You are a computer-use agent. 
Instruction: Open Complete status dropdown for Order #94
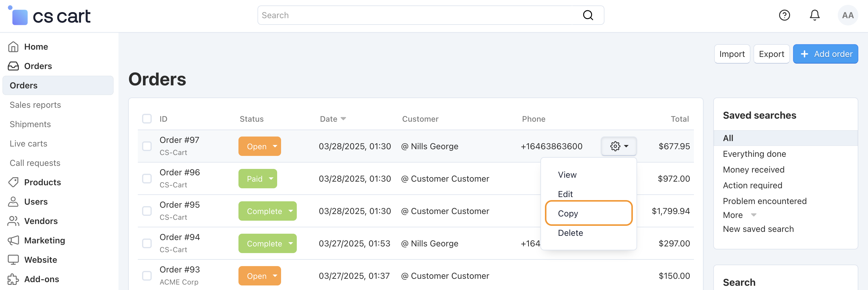pos(267,243)
